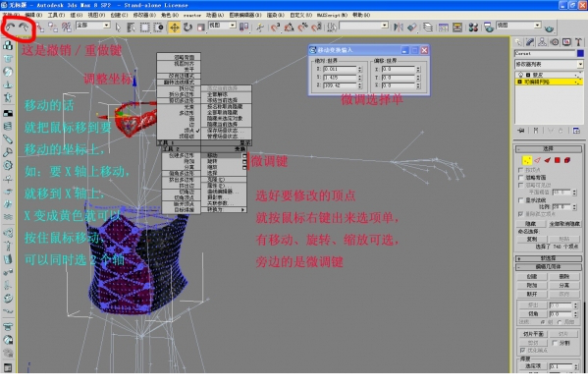Select the 局部 radio button
Viewport: 588px width, 388px height.
coord(560,321)
